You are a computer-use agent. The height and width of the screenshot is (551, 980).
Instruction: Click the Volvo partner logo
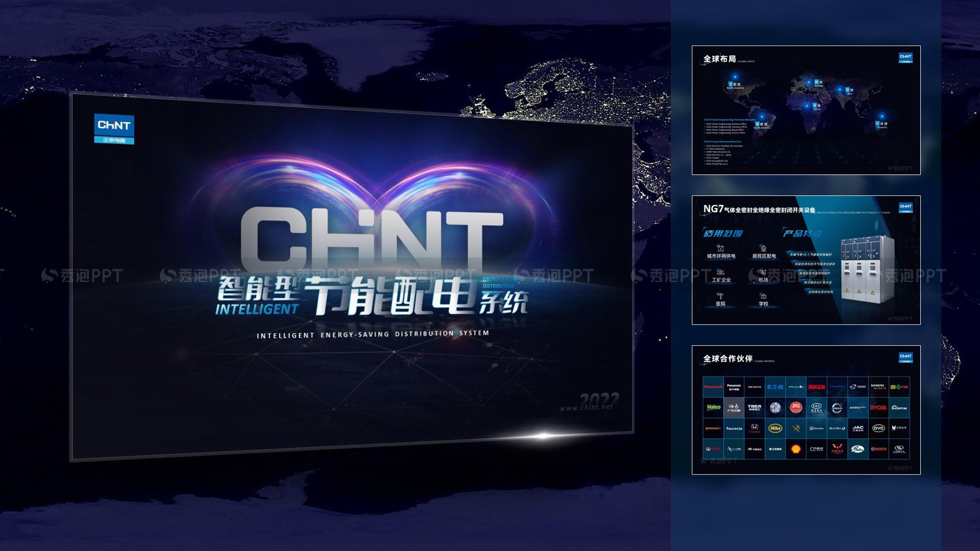click(836, 408)
